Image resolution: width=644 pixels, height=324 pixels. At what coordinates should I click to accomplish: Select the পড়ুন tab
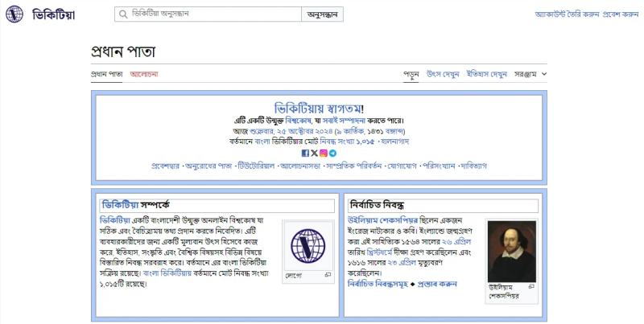point(411,74)
